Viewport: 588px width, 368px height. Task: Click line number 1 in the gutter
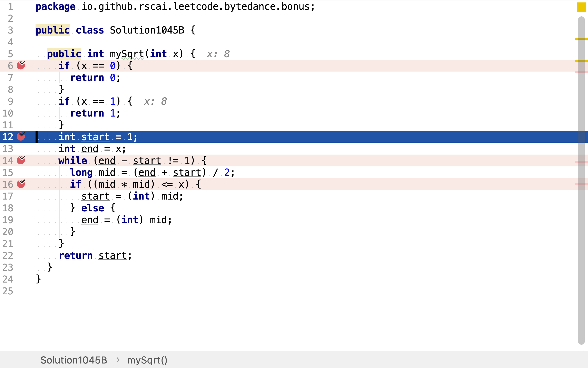(x=10, y=7)
